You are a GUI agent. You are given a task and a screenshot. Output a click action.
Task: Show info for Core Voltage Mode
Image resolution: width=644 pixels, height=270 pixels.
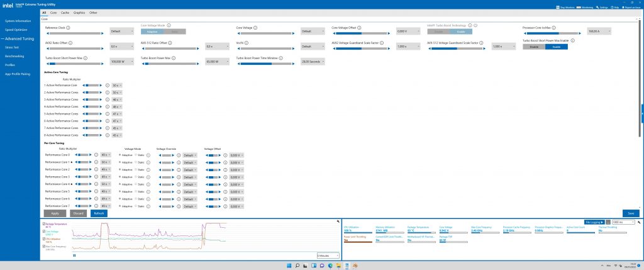pyautogui.click(x=169, y=25)
